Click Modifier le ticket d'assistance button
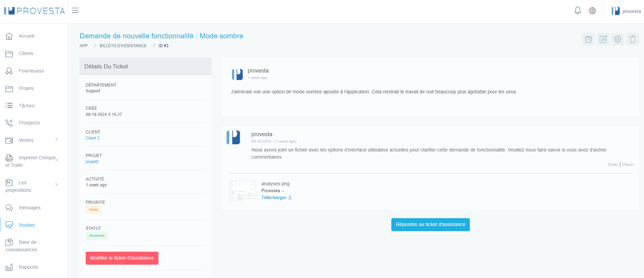The height and width of the screenshot is (278, 644). point(122,258)
